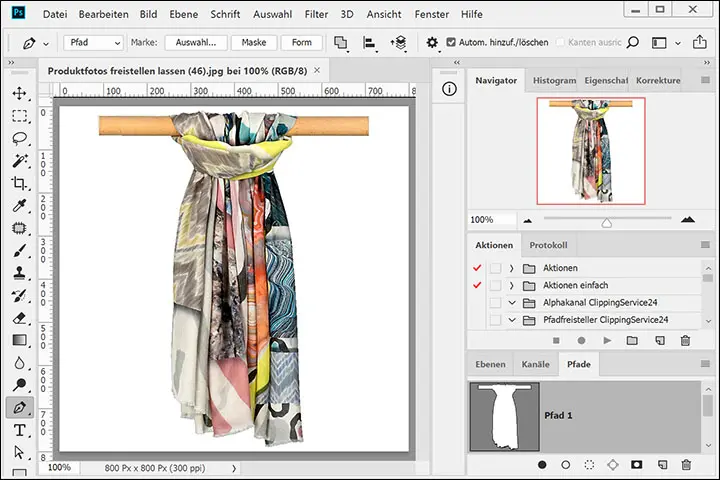Toggle dialog box for Alphakanal ClippingService24
The height and width of the screenshot is (480, 720).
click(x=494, y=302)
